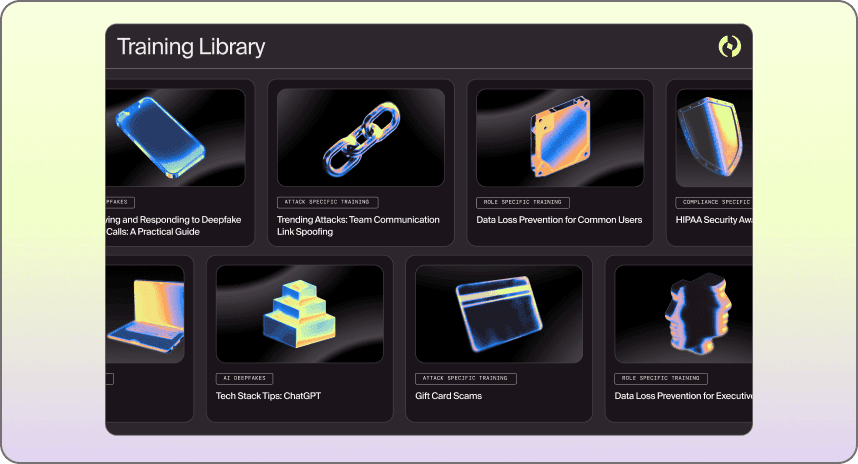The width and height of the screenshot is (858, 464).
Task: Click the stepped pyramid illustration
Action: [x=299, y=312]
